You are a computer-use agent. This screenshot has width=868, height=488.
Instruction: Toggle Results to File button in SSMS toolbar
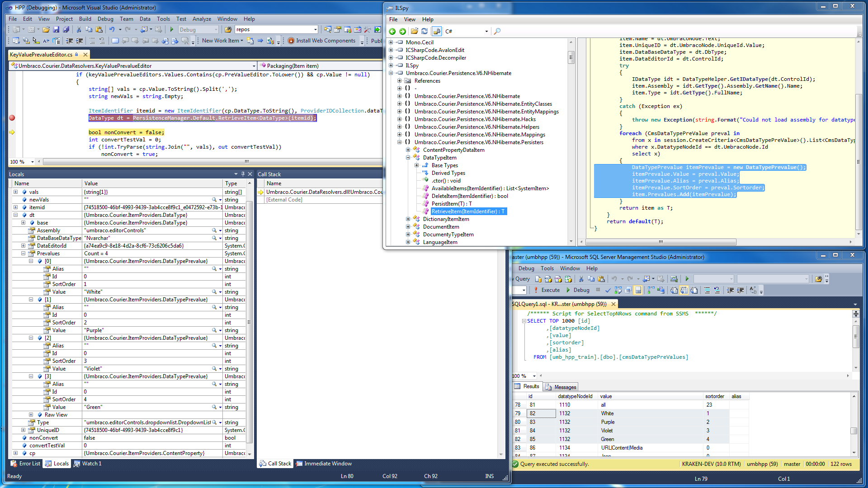[694, 291]
